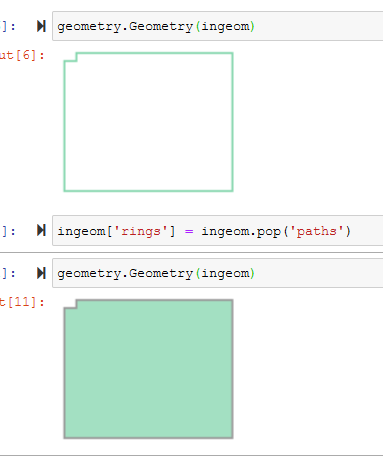Click the unfilled green outline polygon output
Viewport: 383px width, 462px height.
coord(148,122)
